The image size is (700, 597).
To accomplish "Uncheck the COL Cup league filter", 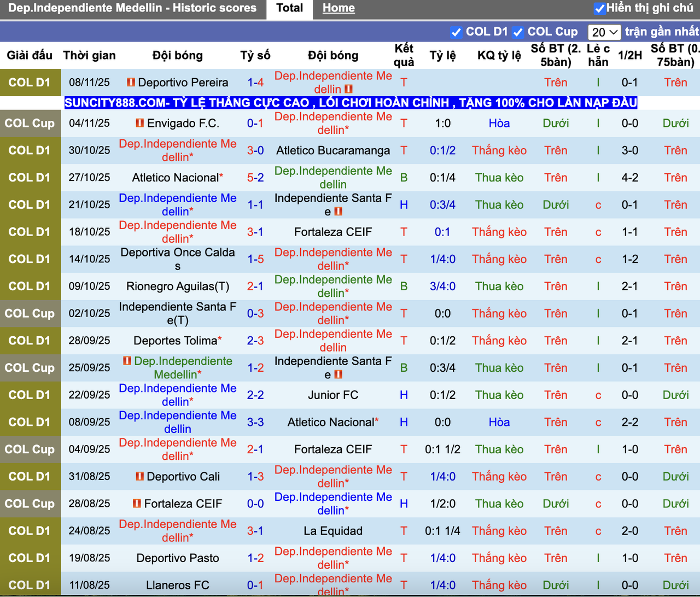I will tap(518, 32).
